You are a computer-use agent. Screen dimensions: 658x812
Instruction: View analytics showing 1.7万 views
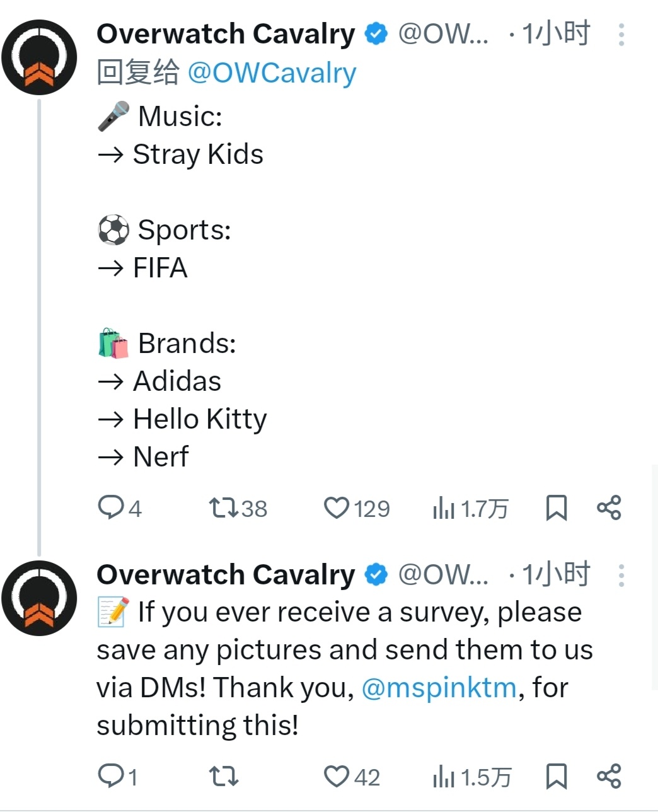(x=444, y=507)
